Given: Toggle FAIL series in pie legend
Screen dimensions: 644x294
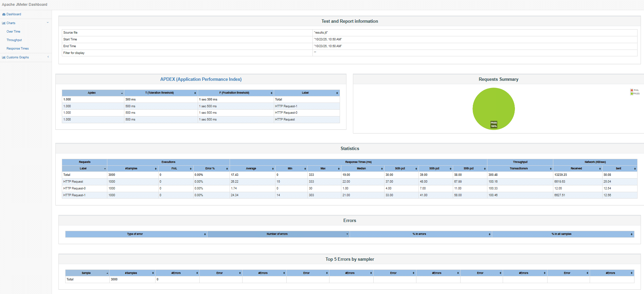Looking at the screenshot, I should coord(632,90).
